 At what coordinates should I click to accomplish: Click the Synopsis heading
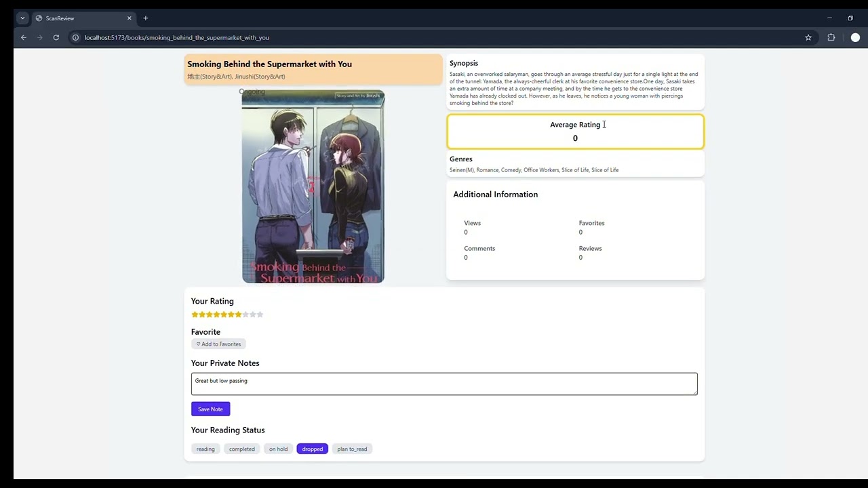point(464,63)
